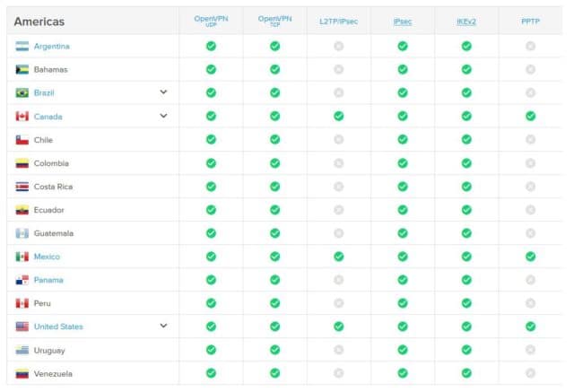Open the Canada country link
This screenshot has width=574, height=392.
tap(48, 117)
